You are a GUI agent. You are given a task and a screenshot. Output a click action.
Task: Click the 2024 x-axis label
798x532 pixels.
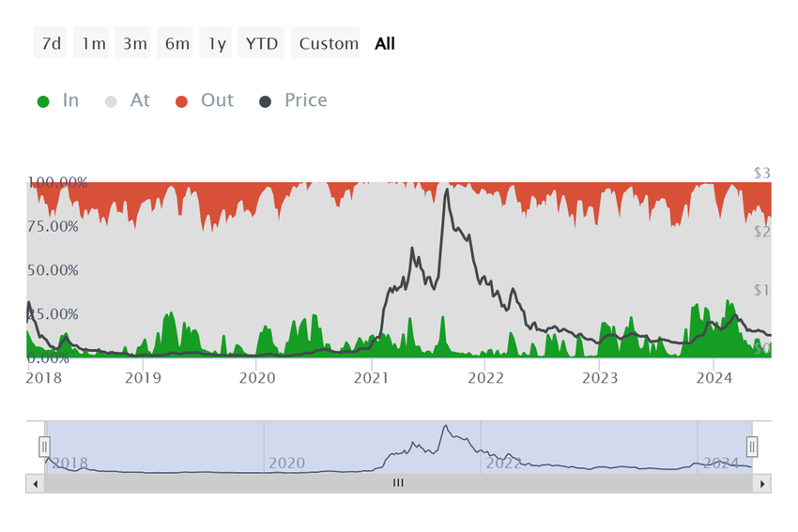tap(714, 378)
